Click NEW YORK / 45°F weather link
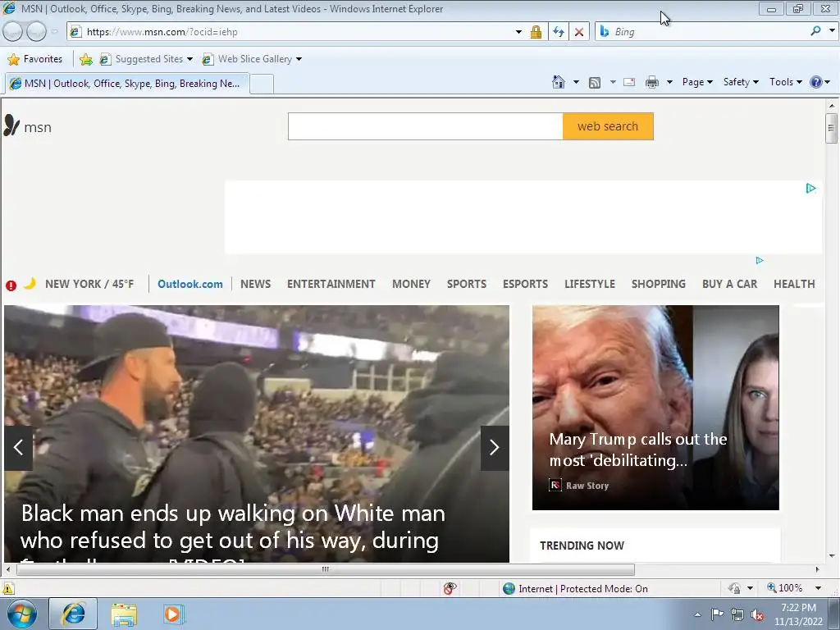The width and height of the screenshot is (840, 630). 89,284
